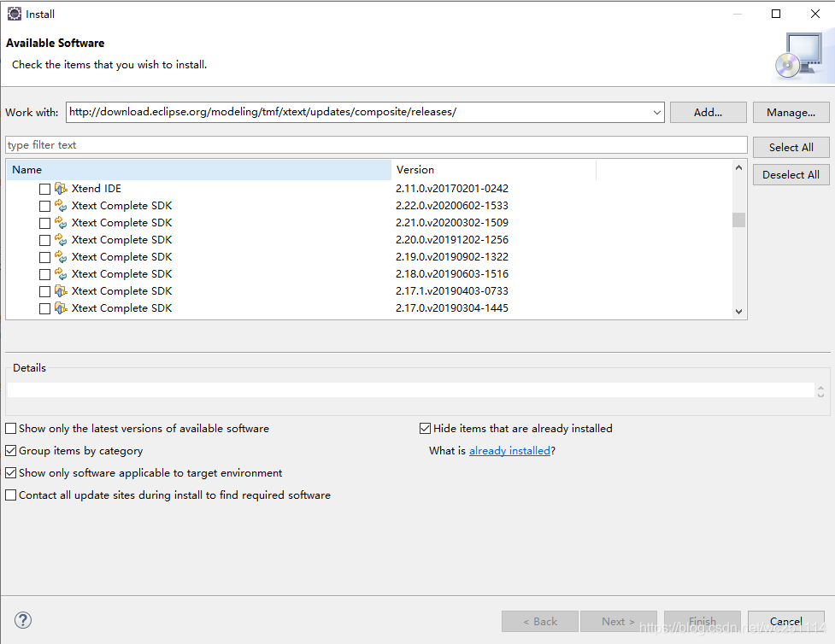Check Xtext Complete SDK 2.17.0.v20190304-1445 checkbox
835x644 pixels.
44,308
